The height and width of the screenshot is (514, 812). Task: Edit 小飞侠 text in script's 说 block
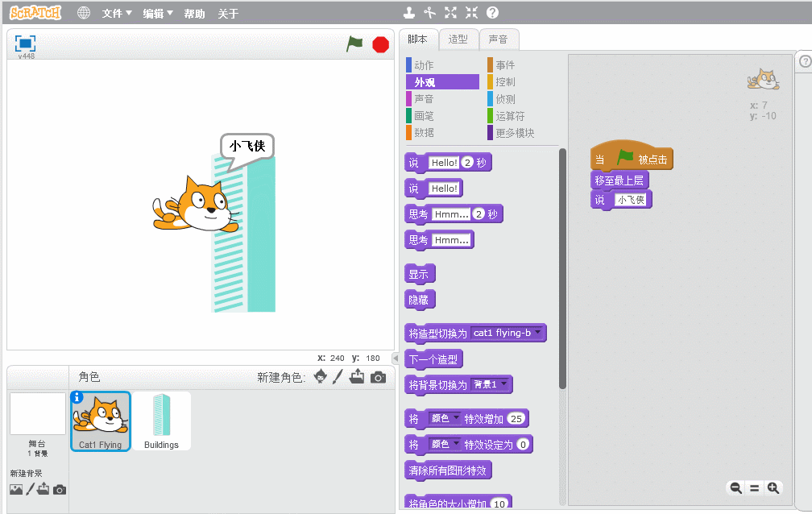[x=631, y=200]
